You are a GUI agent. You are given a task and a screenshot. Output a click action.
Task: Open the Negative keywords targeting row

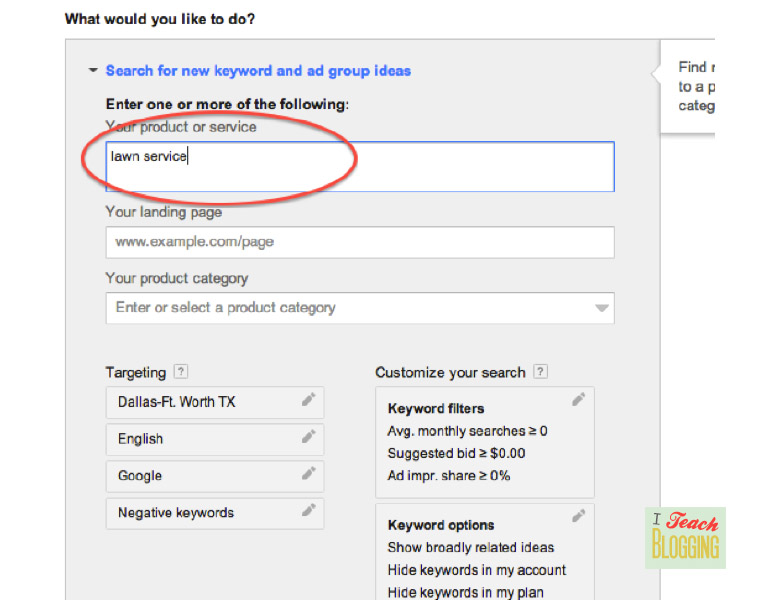click(200, 513)
